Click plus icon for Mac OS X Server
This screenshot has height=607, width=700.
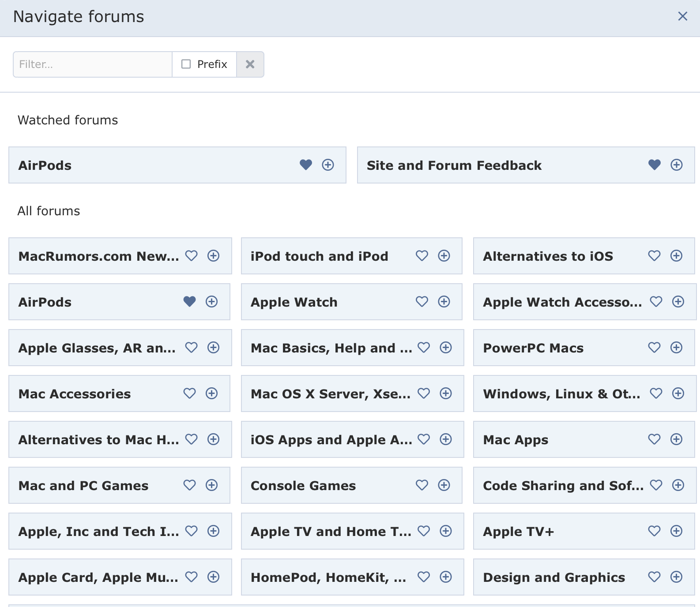point(446,393)
